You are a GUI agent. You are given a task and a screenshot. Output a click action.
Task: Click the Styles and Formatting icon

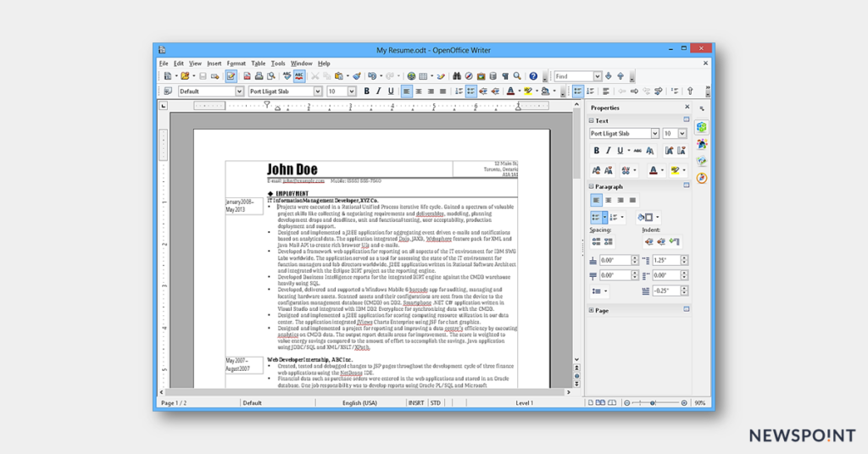point(168,91)
